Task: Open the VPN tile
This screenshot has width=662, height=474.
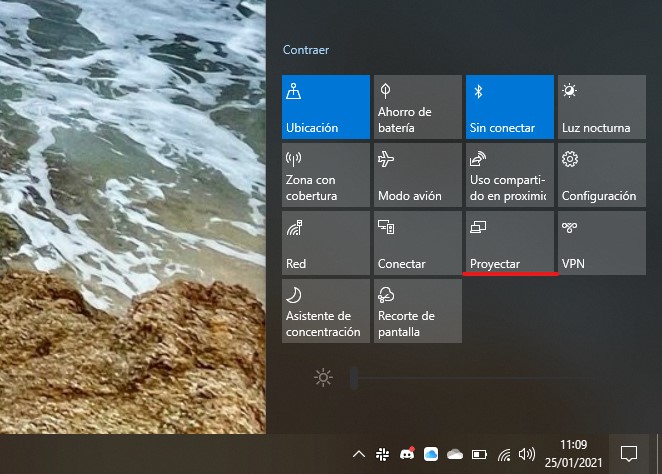Action: (601, 243)
